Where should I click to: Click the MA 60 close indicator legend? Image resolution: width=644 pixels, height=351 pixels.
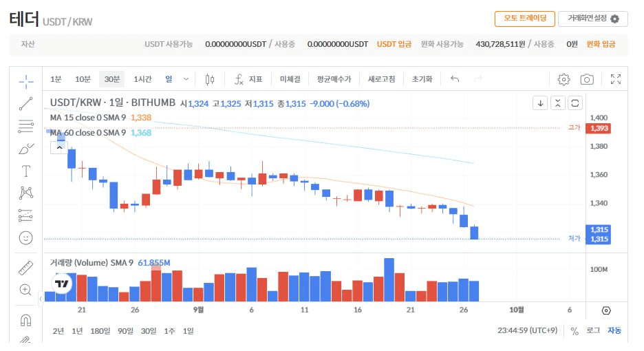point(88,133)
